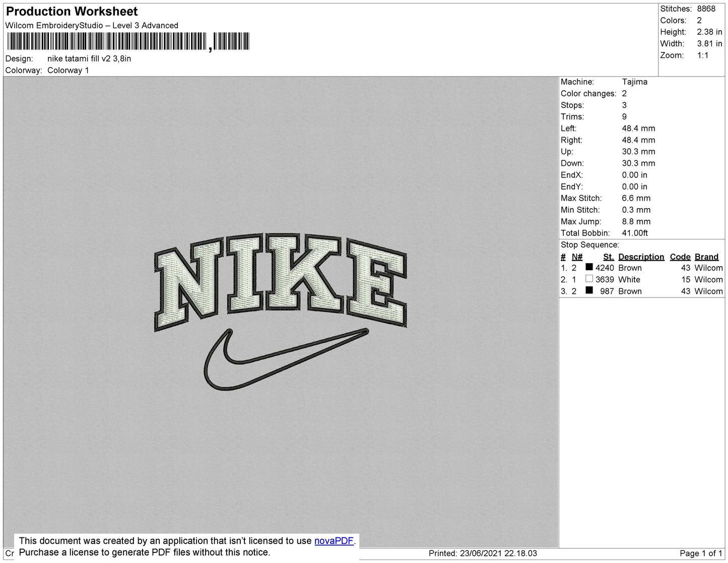
Task: Select black swatch for 987 Brown stop
Action: (x=589, y=290)
